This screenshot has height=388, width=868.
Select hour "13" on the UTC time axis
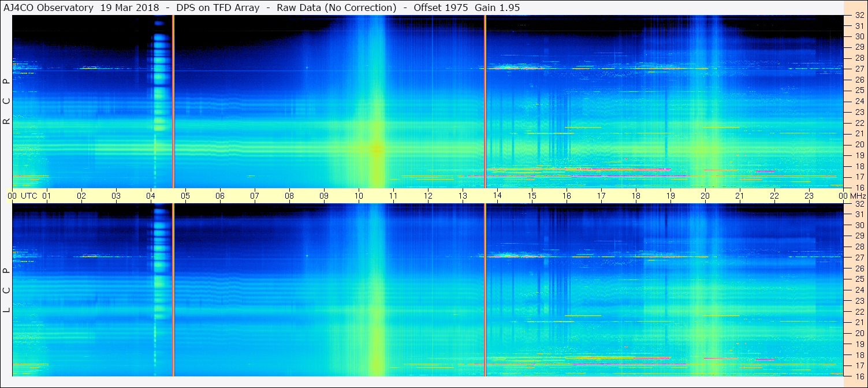tap(463, 196)
